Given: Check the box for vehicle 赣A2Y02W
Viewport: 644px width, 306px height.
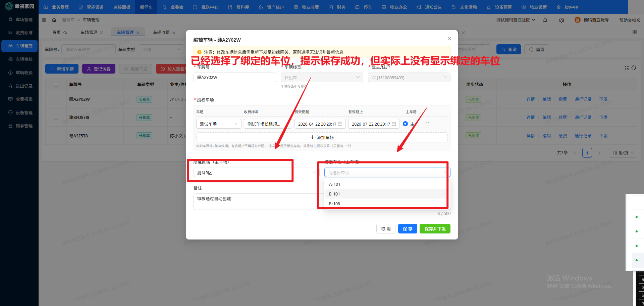Looking at the screenshot, I should [56, 99].
